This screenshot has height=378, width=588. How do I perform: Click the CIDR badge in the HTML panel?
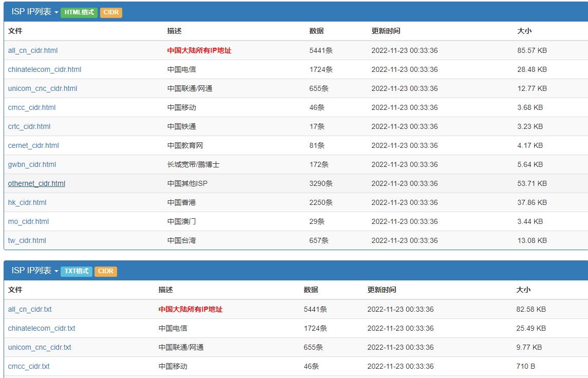pos(111,12)
